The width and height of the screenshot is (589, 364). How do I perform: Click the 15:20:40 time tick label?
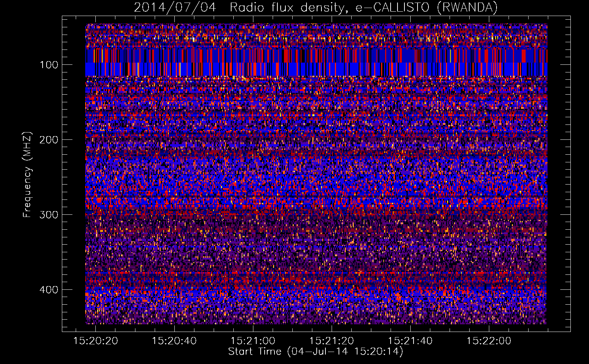click(x=174, y=341)
